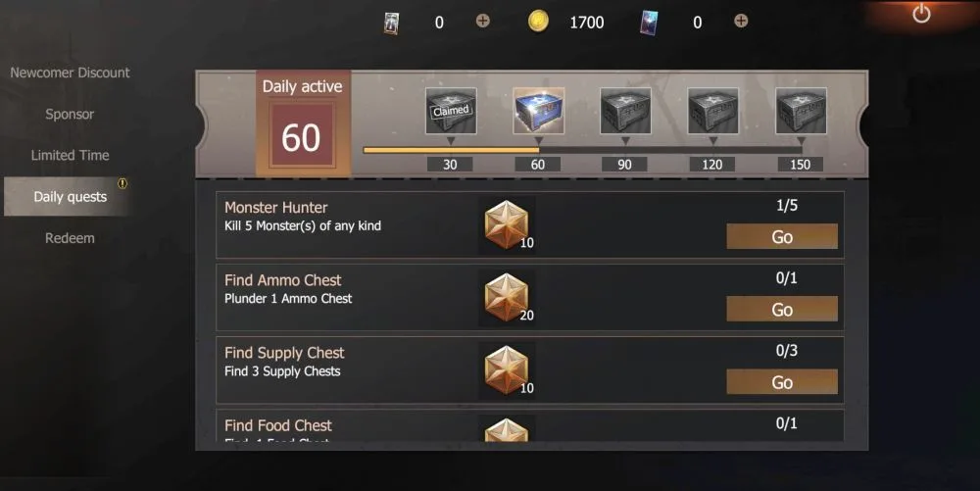Switch to the Sponsor tab
Image resolution: width=980 pixels, height=491 pixels.
(x=70, y=114)
